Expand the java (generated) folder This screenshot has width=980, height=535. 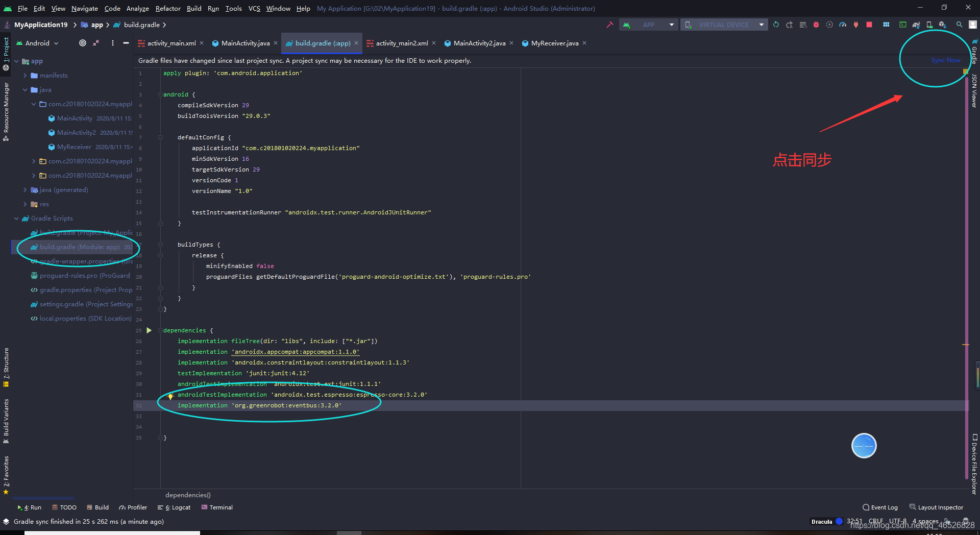pos(25,189)
